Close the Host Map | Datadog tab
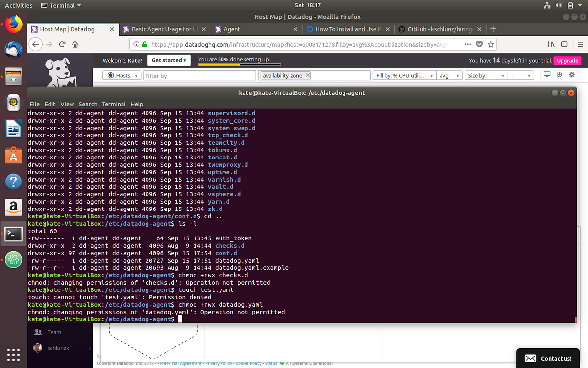Viewport: 588px width, 368px height. click(112, 29)
